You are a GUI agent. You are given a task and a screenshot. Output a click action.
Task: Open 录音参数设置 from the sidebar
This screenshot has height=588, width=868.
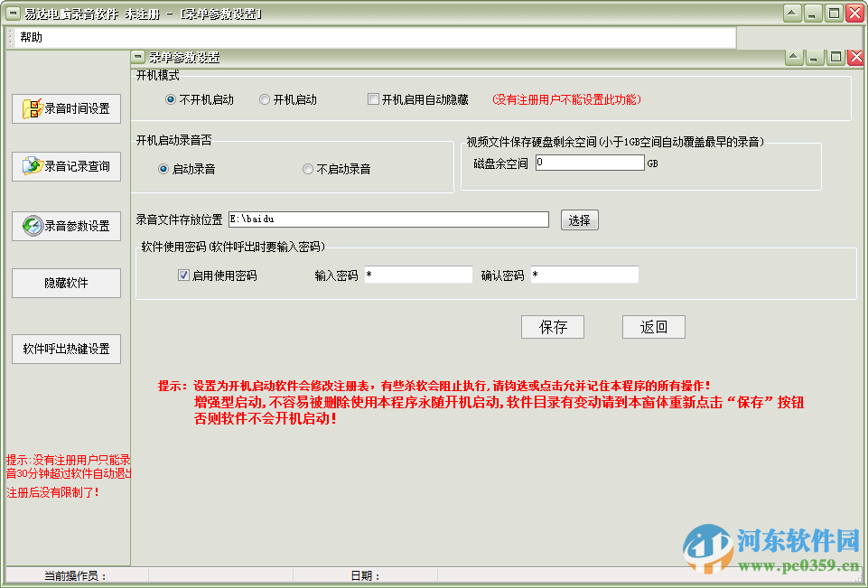pyautogui.click(x=67, y=226)
